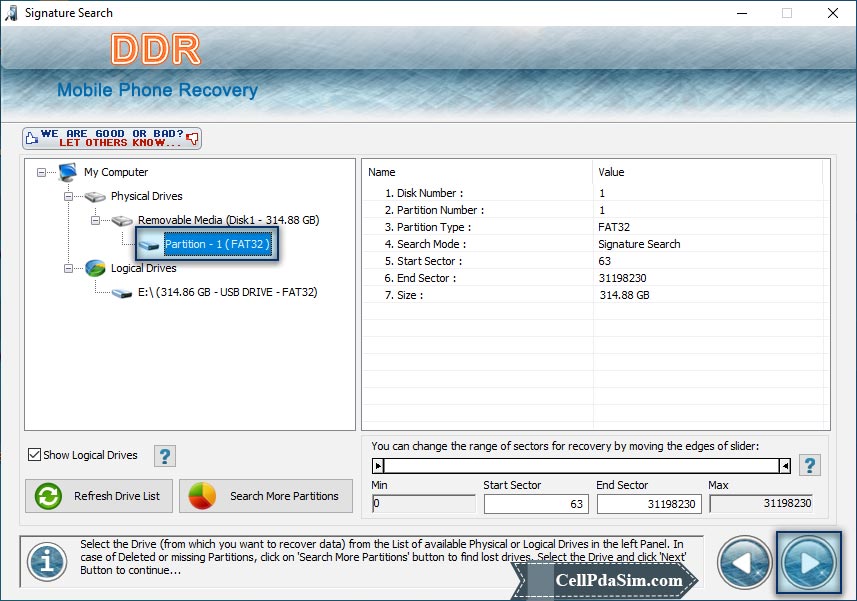The image size is (857, 601).
Task: Select the '1. Disk Number :' row
Action: point(593,193)
